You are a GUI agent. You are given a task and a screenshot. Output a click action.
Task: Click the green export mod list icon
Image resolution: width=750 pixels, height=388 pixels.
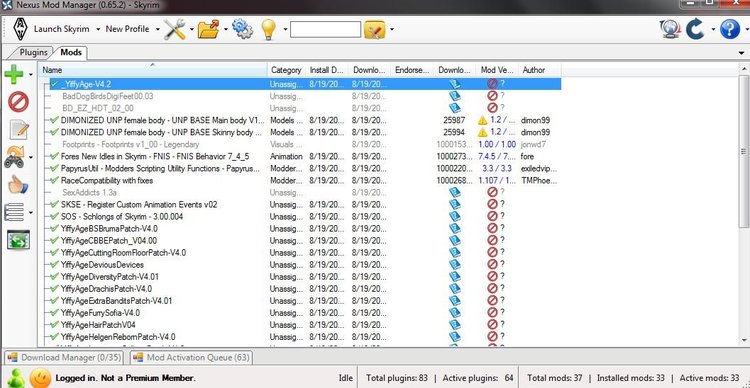[19, 240]
